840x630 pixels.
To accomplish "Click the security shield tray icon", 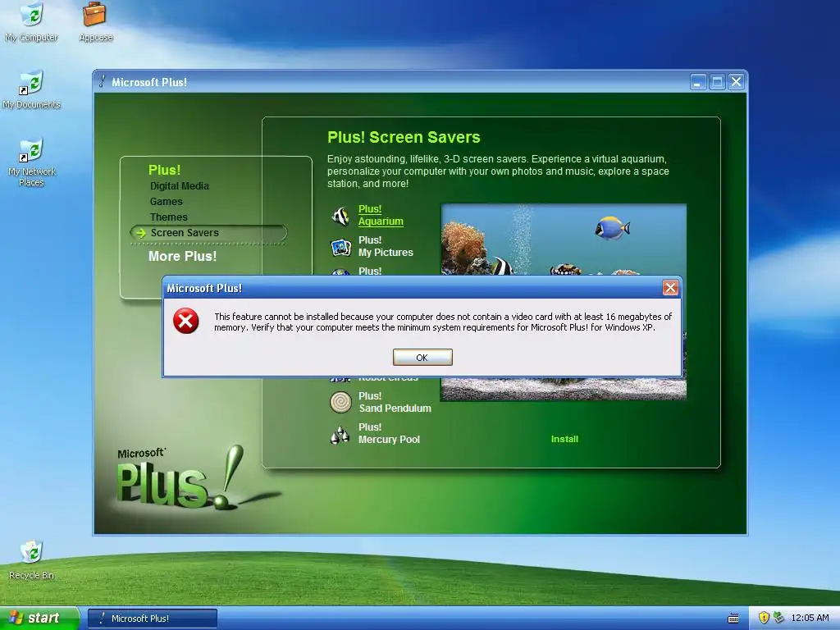I will click(x=764, y=618).
